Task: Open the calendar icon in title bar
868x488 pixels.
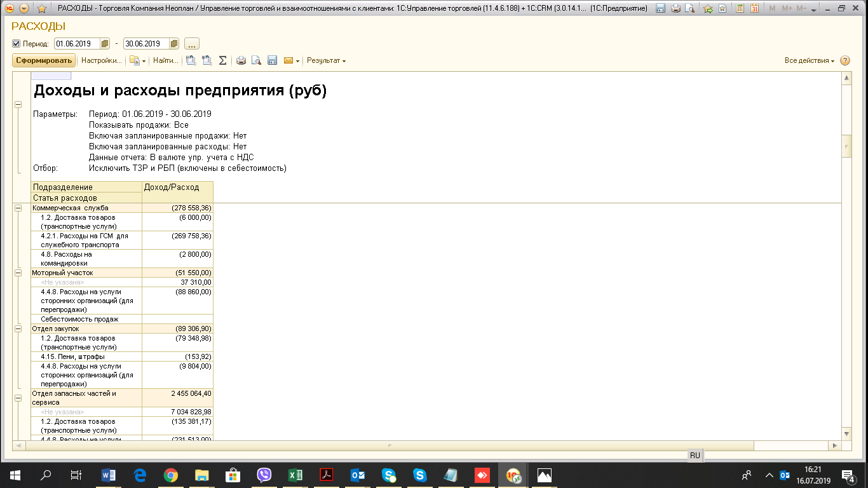Action: (x=754, y=9)
